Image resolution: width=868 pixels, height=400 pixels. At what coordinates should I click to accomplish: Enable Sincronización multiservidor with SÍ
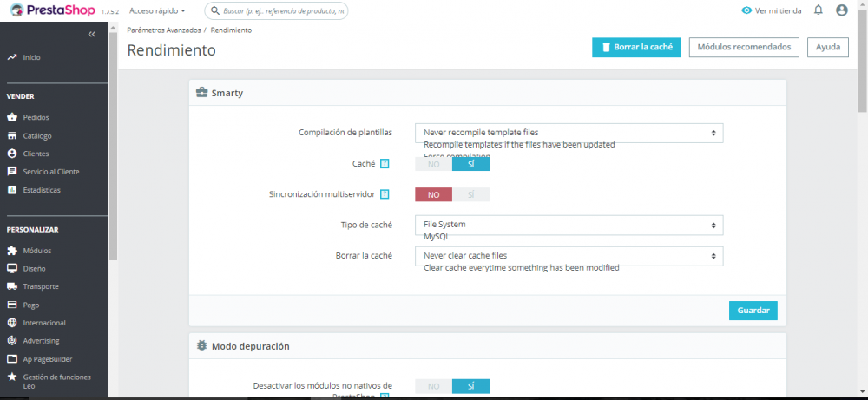click(470, 194)
